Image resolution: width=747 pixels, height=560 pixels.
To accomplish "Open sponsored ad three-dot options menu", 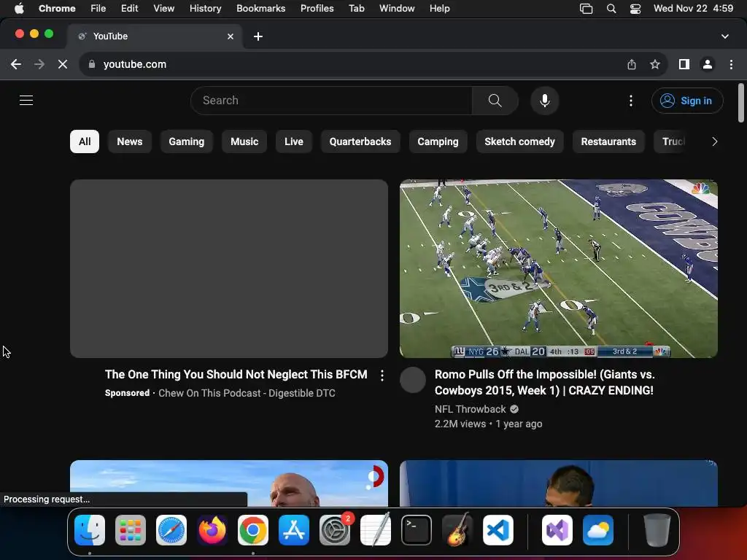I will pos(382,376).
